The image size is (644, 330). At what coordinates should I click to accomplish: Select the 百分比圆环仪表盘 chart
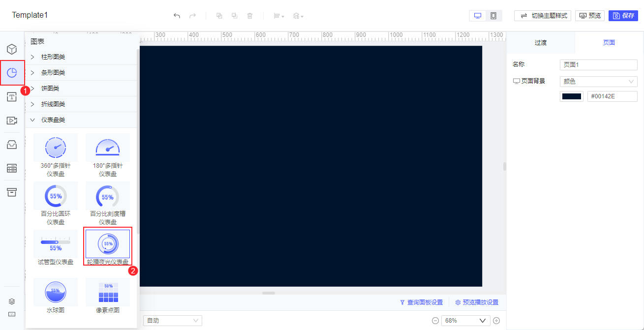pyautogui.click(x=56, y=204)
